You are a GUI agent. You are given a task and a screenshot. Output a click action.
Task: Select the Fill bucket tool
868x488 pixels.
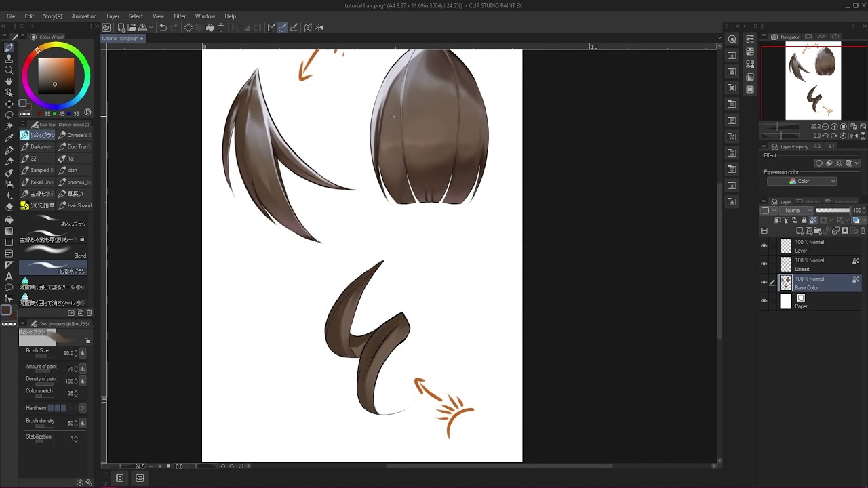pyautogui.click(x=9, y=219)
